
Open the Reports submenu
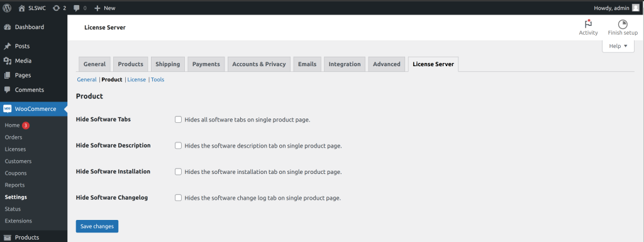(15, 185)
